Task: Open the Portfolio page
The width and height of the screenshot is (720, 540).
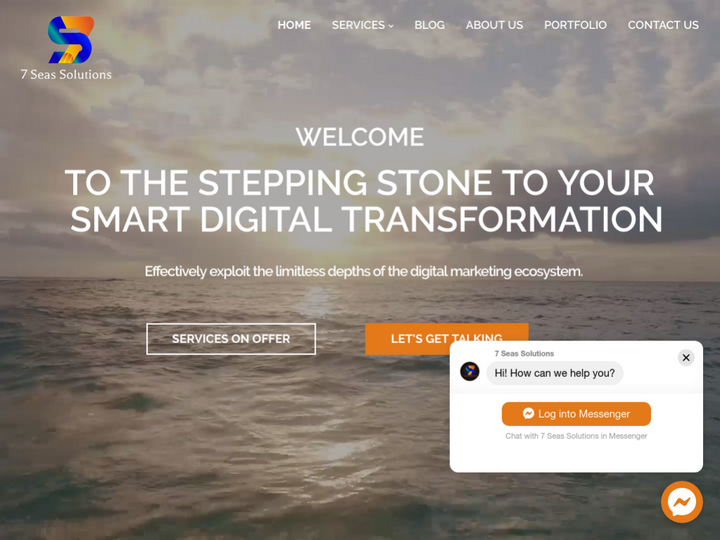Action: click(x=575, y=25)
